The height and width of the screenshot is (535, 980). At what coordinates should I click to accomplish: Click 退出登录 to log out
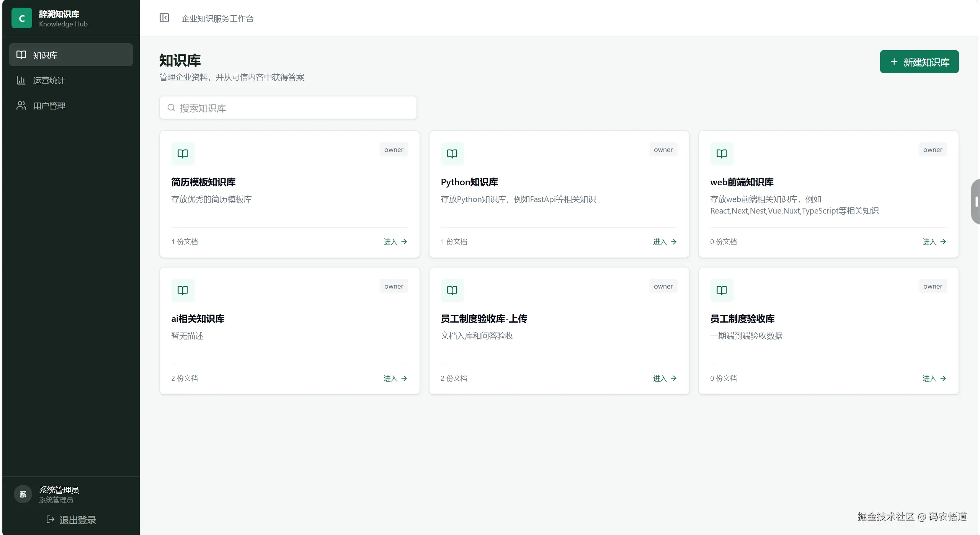point(71,520)
